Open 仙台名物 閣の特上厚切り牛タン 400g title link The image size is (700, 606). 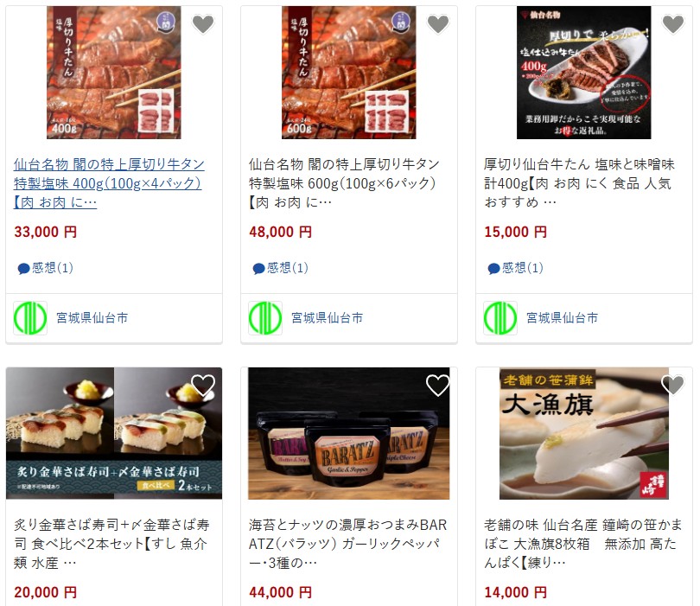(x=109, y=183)
